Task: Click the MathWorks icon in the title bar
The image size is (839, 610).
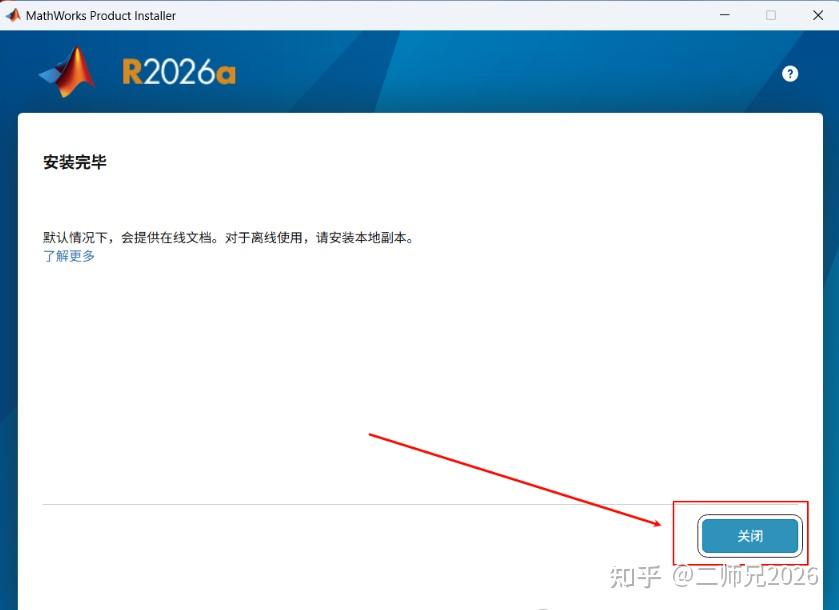Action: [x=13, y=16]
